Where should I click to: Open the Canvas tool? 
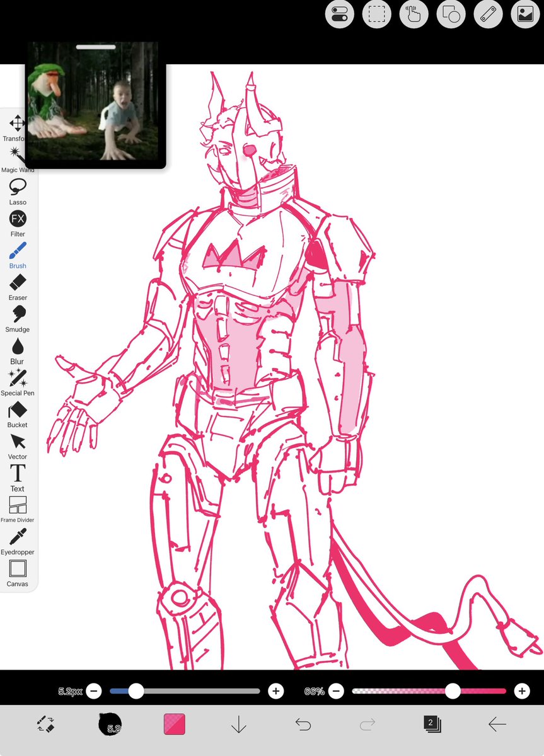pyautogui.click(x=18, y=573)
